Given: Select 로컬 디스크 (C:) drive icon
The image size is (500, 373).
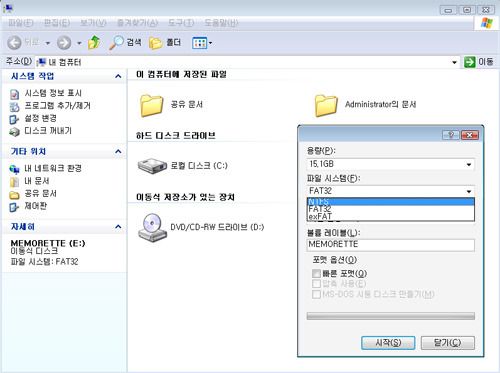Looking at the screenshot, I should [152, 166].
